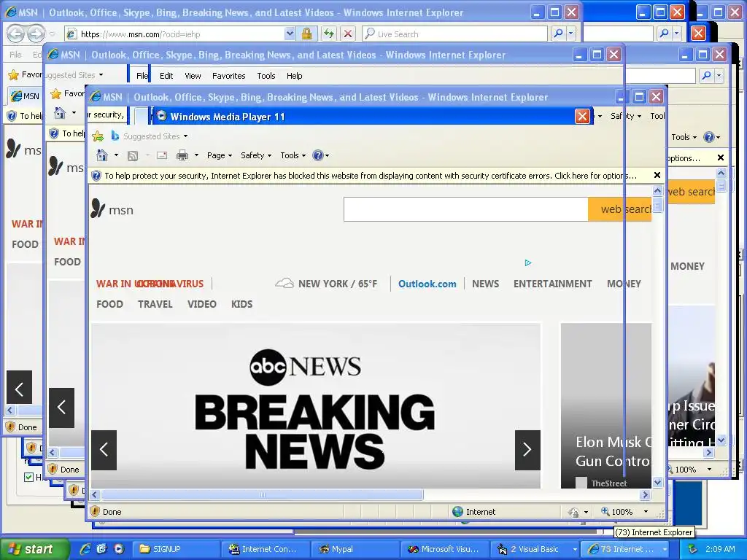The image size is (747, 560).
Task: Open the Help menu in the middle IE window
Action: (295, 76)
